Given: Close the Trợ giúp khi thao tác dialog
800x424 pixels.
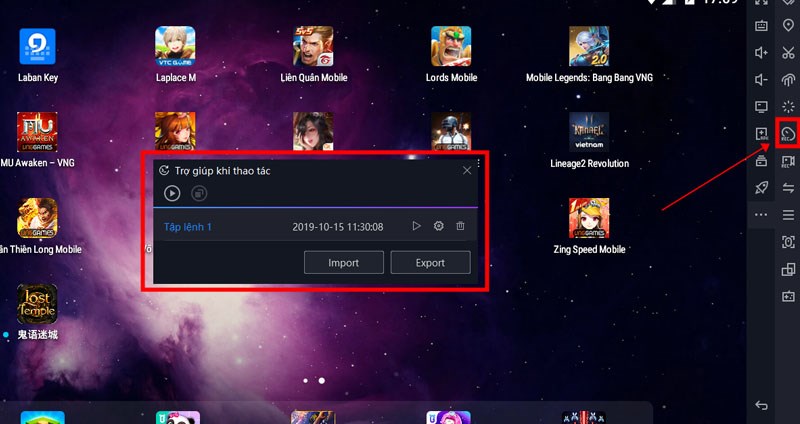Looking at the screenshot, I should pyautogui.click(x=467, y=170).
